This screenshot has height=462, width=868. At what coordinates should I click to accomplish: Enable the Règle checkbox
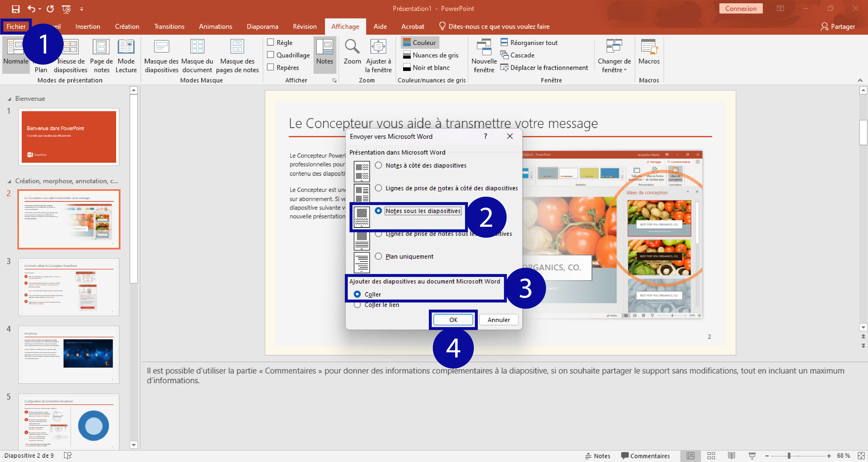point(271,43)
